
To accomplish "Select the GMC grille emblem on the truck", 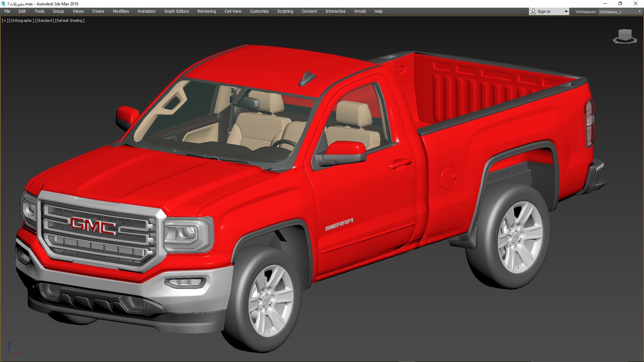I will pos(93,226).
